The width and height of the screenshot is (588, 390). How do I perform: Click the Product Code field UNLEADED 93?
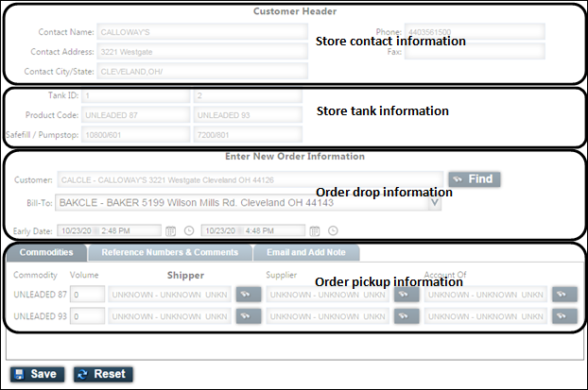point(248,115)
